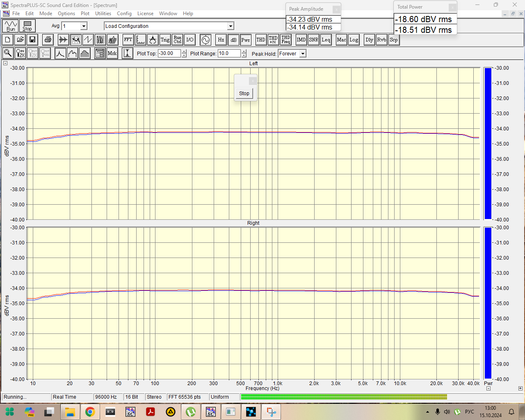Click the Save file icon
Screen dimensions: 525x420
[x=32, y=40]
